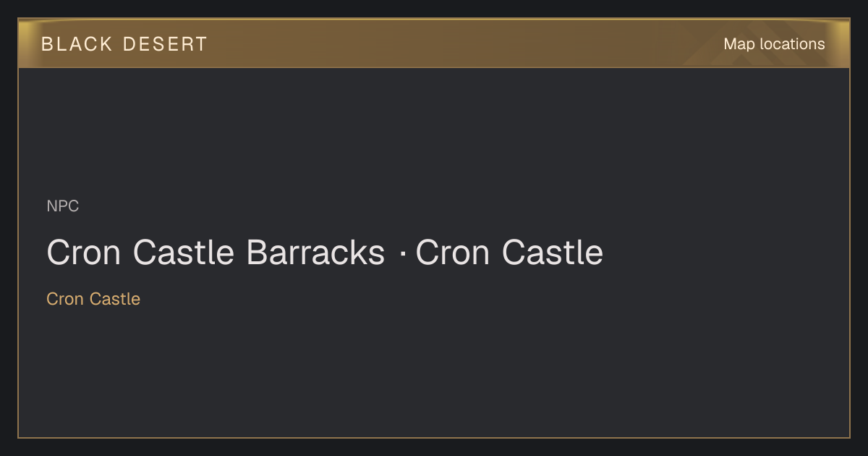Open the Map locations link
Screen dimensions: 868x456
click(774, 44)
